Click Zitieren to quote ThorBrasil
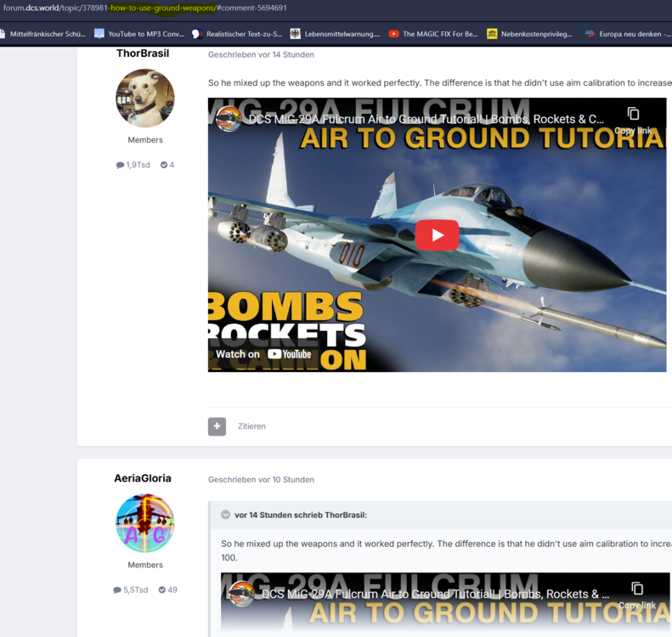Viewport: 672px width, 637px height. [x=251, y=426]
